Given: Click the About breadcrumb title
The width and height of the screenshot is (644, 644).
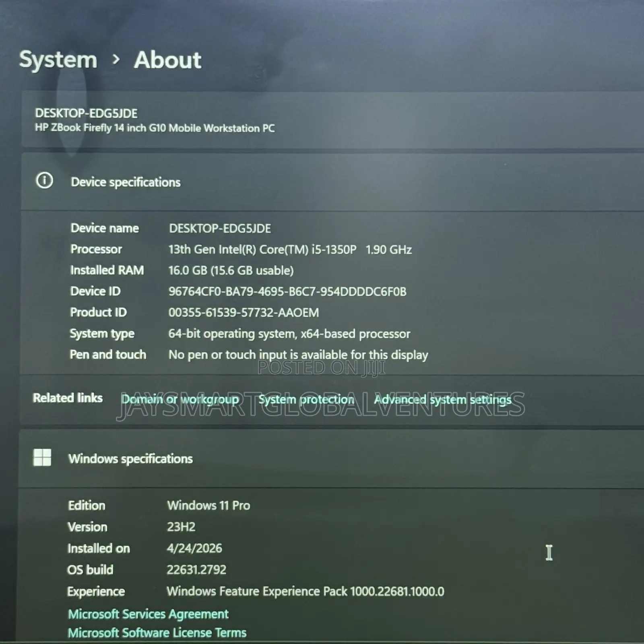Looking at the screenshot, I should [x=167, y=60].
